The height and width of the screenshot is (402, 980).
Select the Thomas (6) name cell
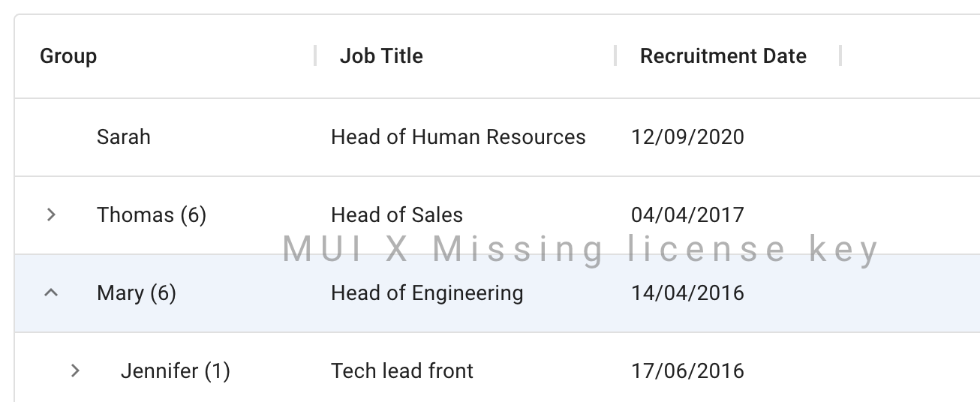152,215
